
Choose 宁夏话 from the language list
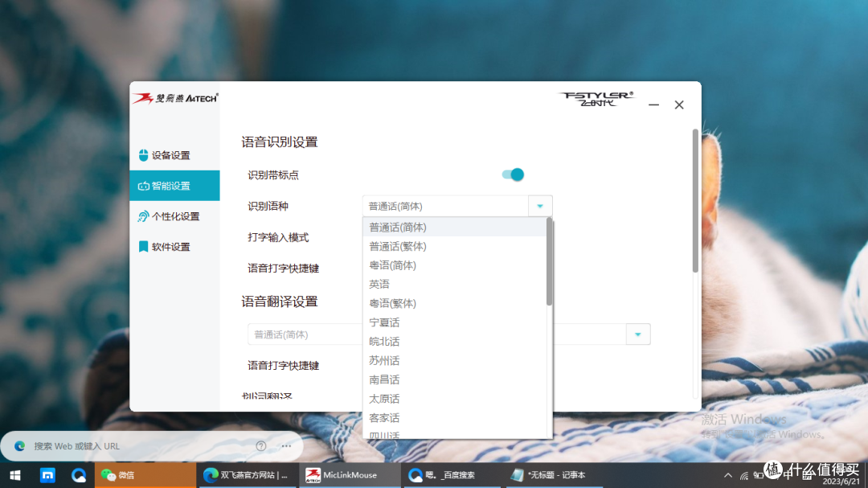[x=454, y=322]
